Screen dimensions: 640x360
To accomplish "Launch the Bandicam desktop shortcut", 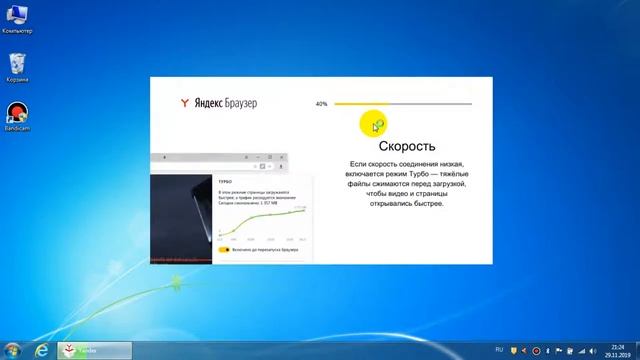I will coord(17,116).
